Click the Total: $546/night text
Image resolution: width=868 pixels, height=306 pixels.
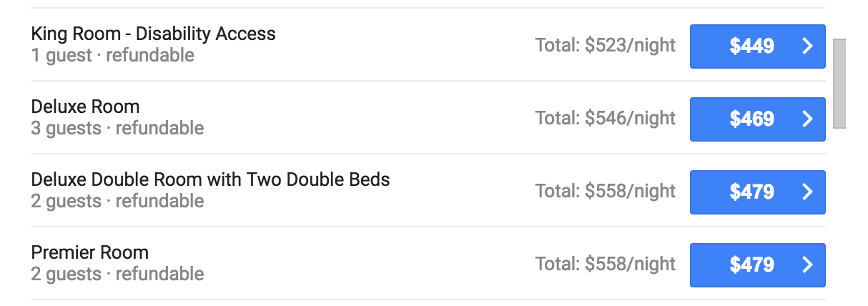pyautogui.click(x=605, y=119)
